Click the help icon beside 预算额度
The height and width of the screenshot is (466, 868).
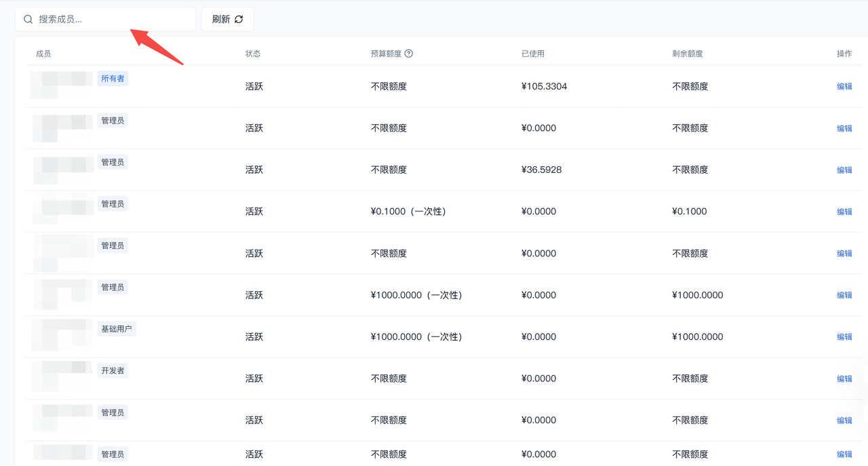point(409,54)
